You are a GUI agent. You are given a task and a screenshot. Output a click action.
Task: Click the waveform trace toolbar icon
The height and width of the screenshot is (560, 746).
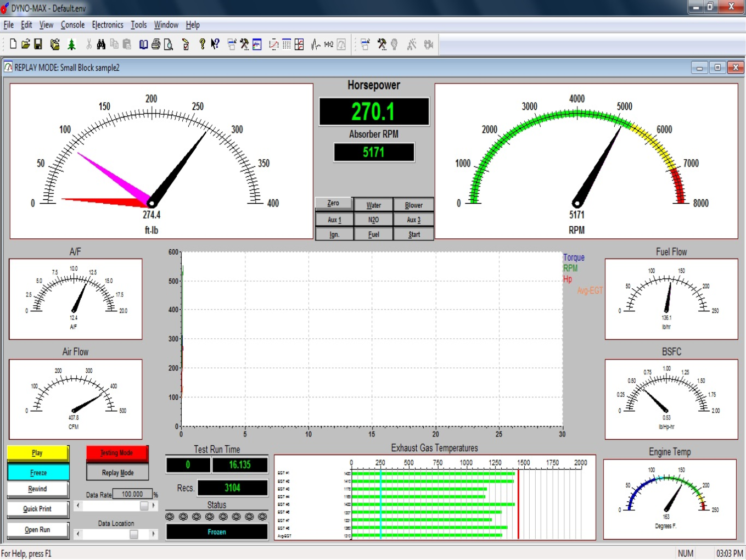(316, 44)
